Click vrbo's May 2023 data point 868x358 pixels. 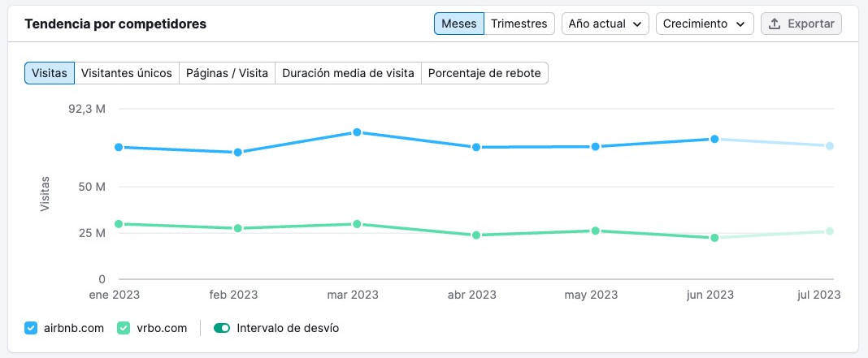(596, 231)
